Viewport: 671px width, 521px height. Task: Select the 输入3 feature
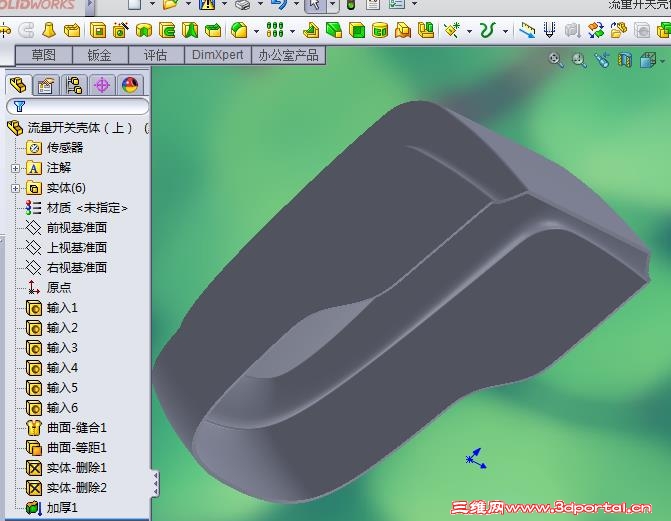coord(52,348)
